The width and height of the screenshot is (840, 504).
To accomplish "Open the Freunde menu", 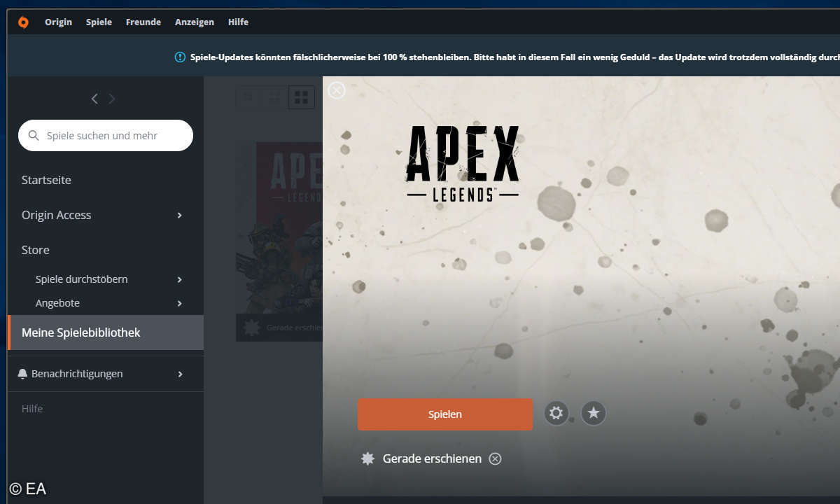I will (143, 22).
